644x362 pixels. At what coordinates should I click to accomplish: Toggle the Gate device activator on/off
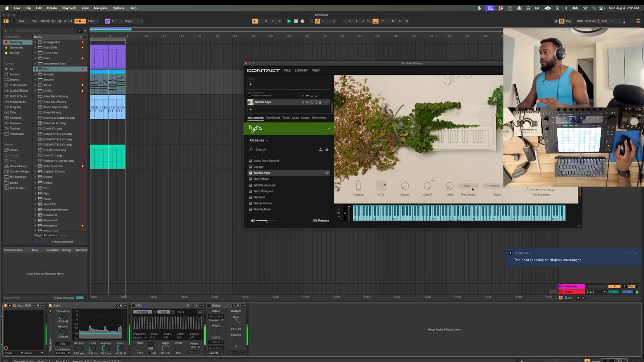pos(50,305)
